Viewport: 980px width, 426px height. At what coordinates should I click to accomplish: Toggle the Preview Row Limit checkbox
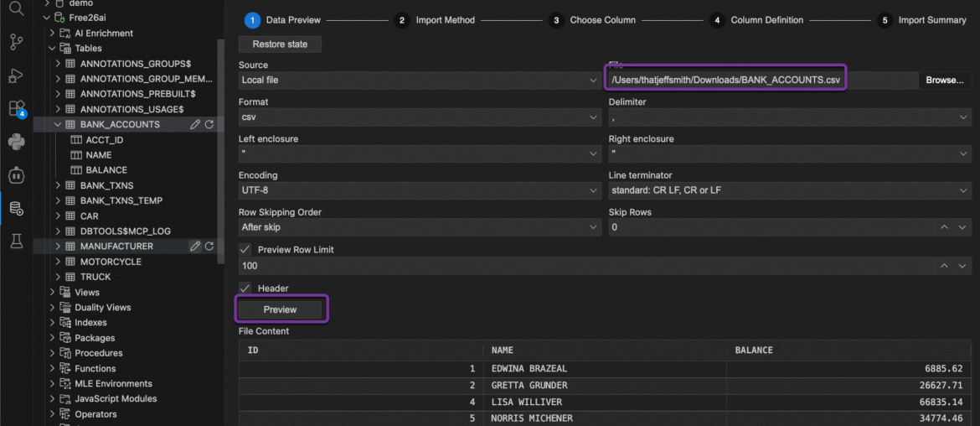pyautogui.click(x=245, y=250)
